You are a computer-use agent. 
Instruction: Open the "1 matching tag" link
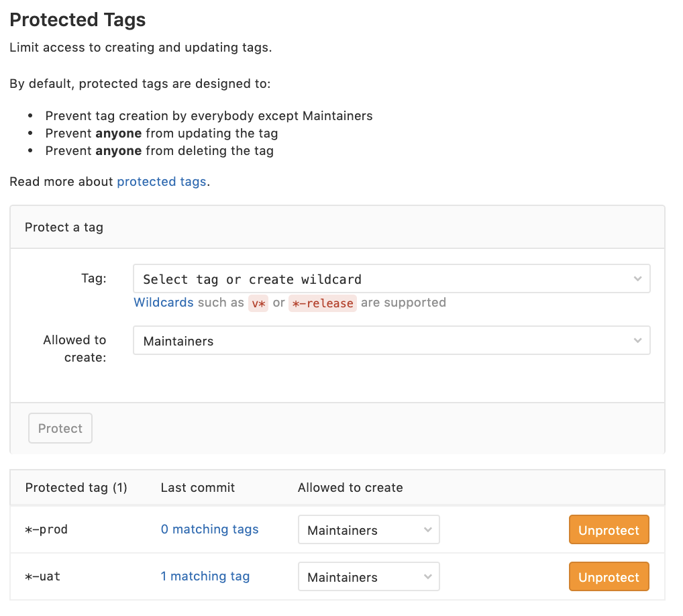coord(205,576)
